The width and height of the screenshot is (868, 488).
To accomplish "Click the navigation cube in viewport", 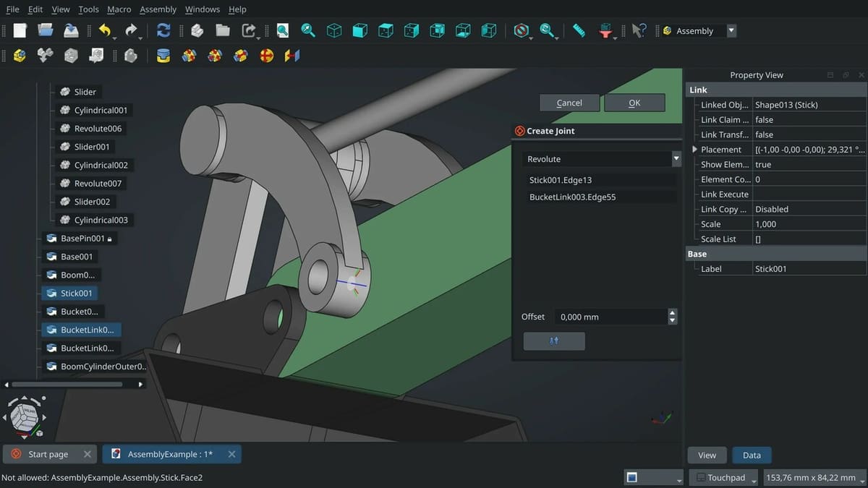I will 24,417.
